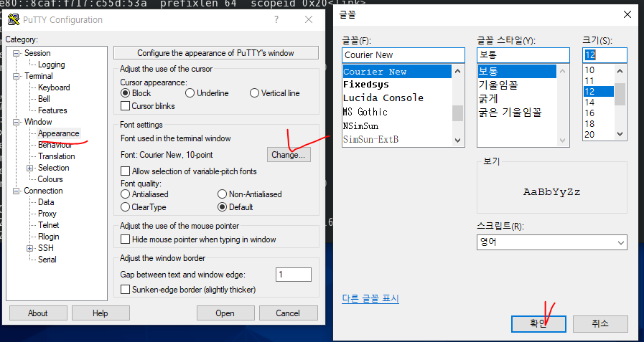Click the 다른 글꼴 표시 link
Image resolution: width=644 pixels, height=342 pixels.
370,298
